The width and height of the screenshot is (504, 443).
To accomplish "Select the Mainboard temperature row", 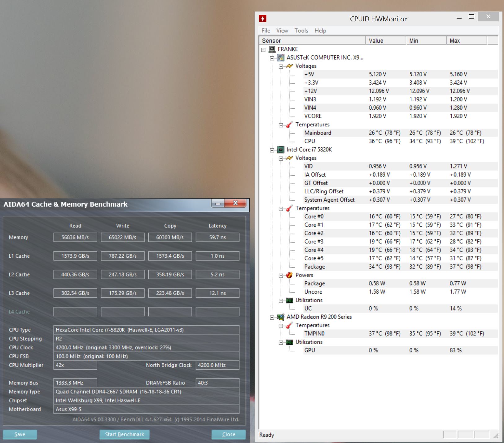I will point(401,133).
